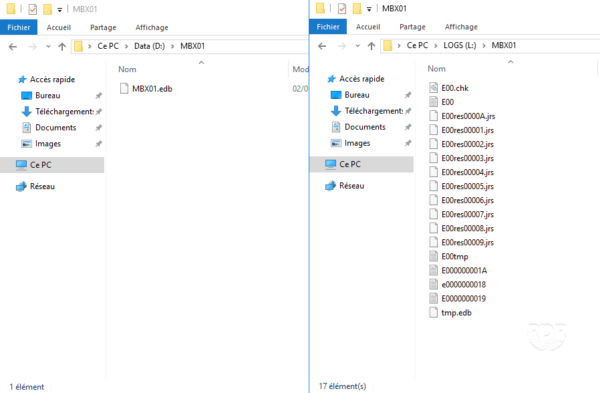Click Properties quick-access icon in right title bar
Screen dimensions: 600x393
342,8
